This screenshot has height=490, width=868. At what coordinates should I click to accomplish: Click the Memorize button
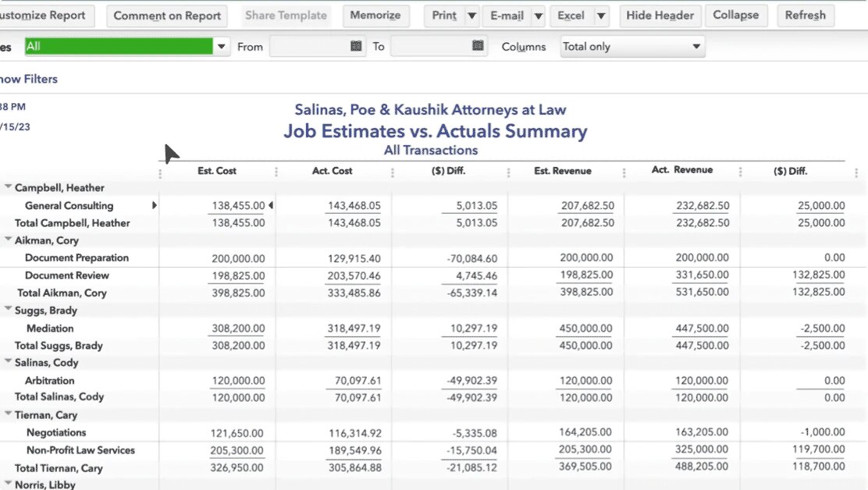[375, 16]
